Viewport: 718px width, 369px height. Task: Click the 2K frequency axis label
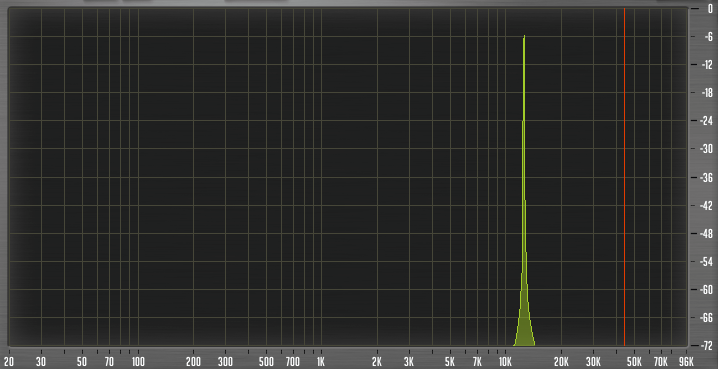click(377, 362)
